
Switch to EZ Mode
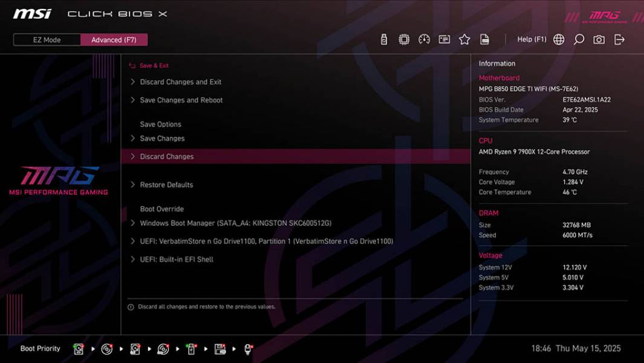click(47, 40)
